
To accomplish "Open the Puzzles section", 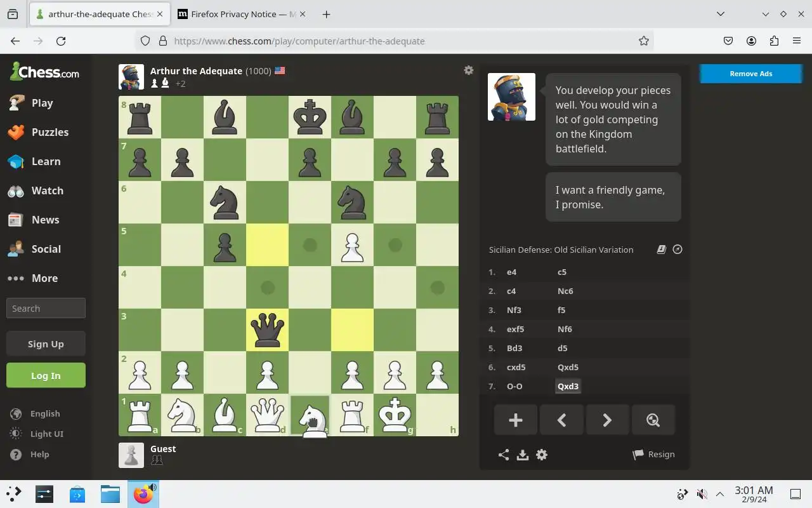I will click(x=45, y=132).
